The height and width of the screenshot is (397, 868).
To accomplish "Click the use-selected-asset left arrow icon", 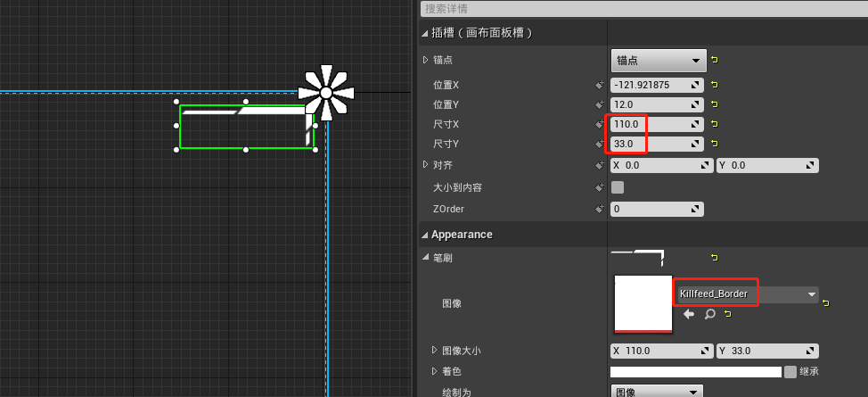I will [x=689, y=314].
